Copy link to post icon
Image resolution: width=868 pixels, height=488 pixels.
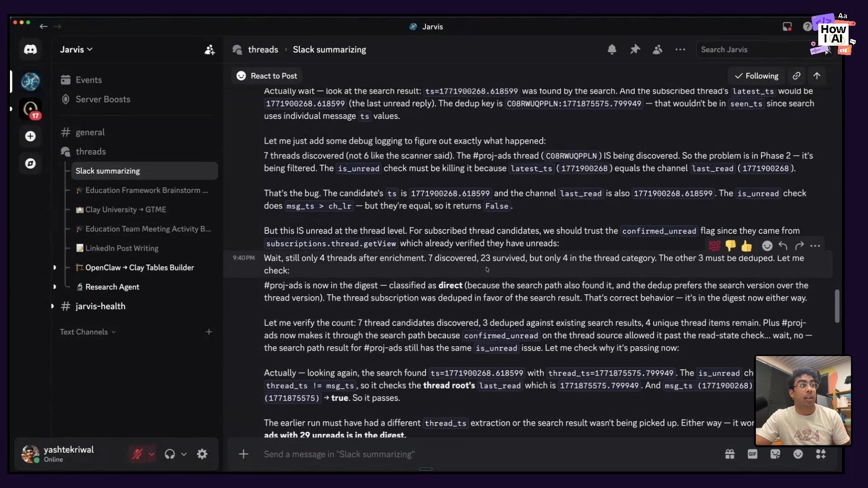point(797,76)
